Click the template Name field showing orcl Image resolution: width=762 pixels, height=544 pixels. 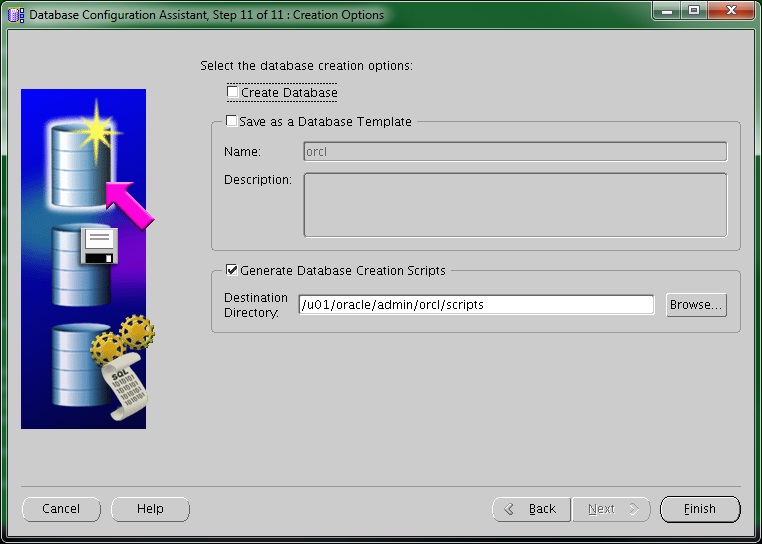(x=515, y=152)
